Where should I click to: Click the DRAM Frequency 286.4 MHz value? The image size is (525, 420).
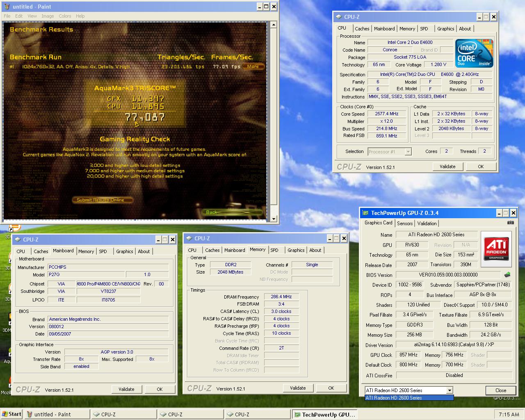click(281, 297)
